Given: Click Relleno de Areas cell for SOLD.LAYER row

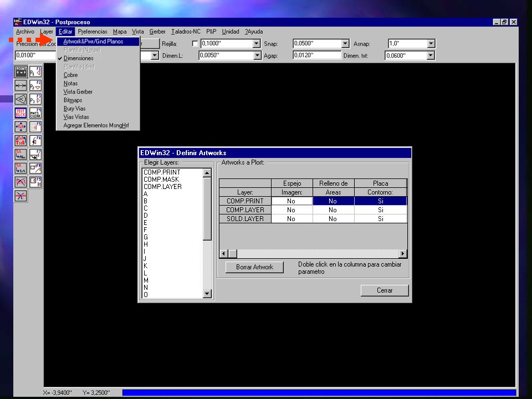Looking at the screenshot, I should [x=333, y=219].
